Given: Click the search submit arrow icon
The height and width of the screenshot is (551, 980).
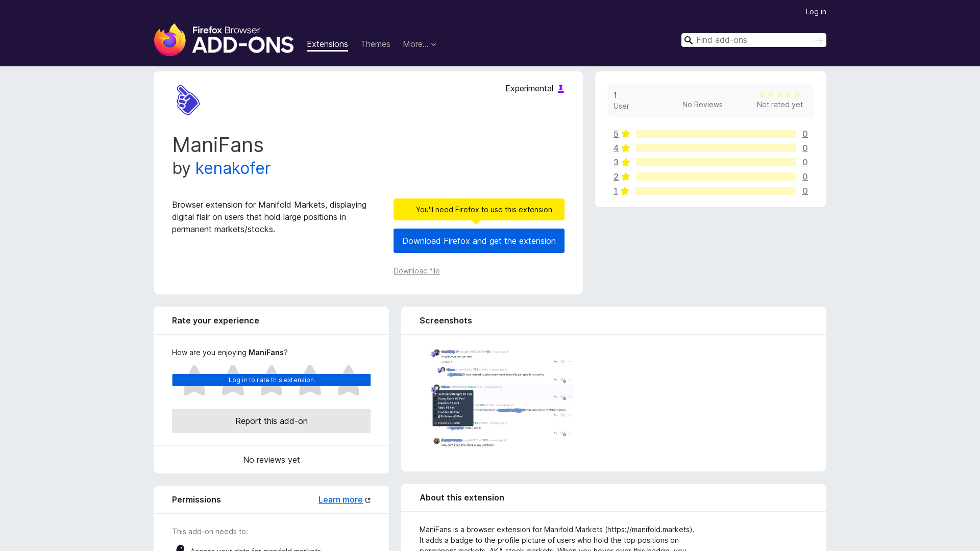Looking at the screenshot, I should 819,40.
